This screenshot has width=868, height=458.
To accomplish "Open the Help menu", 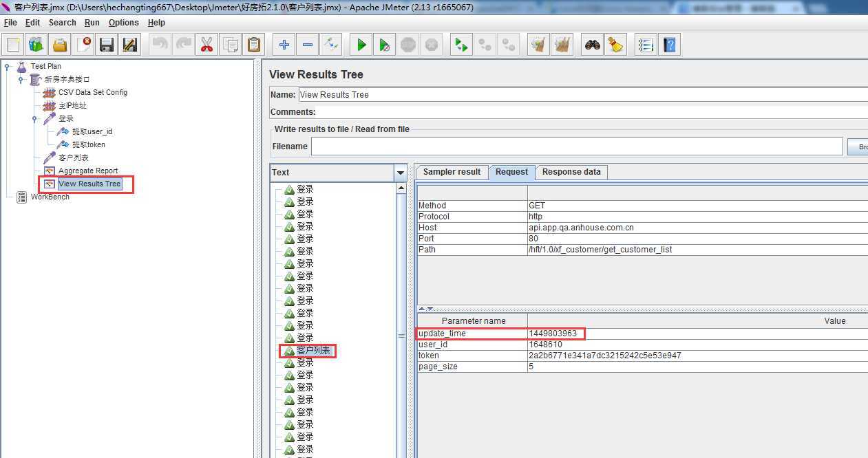I will (156, 22).
